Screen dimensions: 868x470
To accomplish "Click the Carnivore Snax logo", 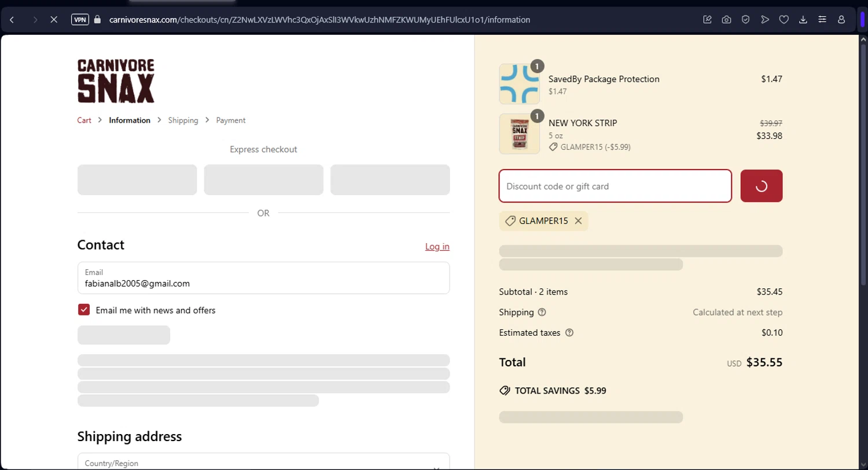I will pyautogui.click(x=116, y=81).
